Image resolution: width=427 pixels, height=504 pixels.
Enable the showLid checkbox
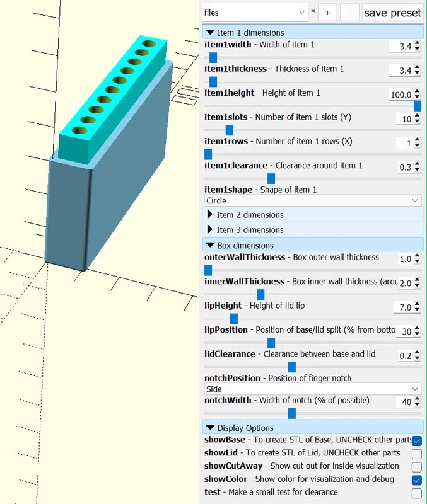(417, 454)
